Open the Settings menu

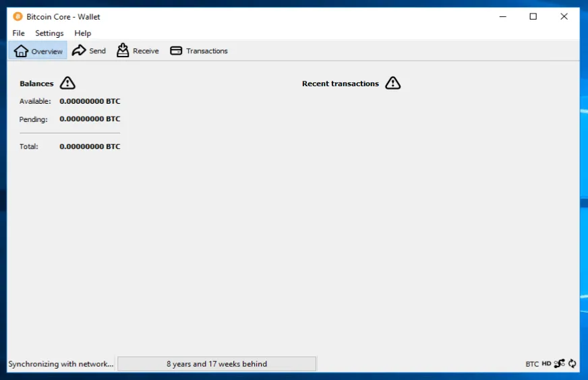(49, 33)
